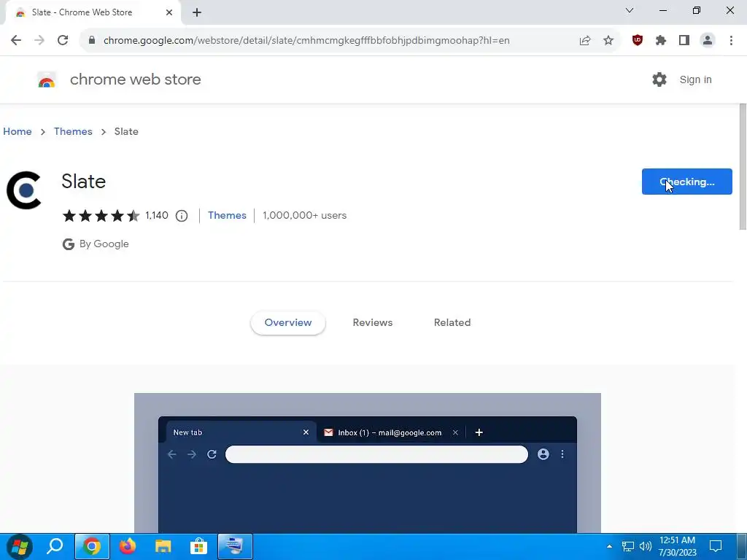Close the Slate - Chrome Web Store tab
Viewport: 747px width, 560px height.
[169, 12]
